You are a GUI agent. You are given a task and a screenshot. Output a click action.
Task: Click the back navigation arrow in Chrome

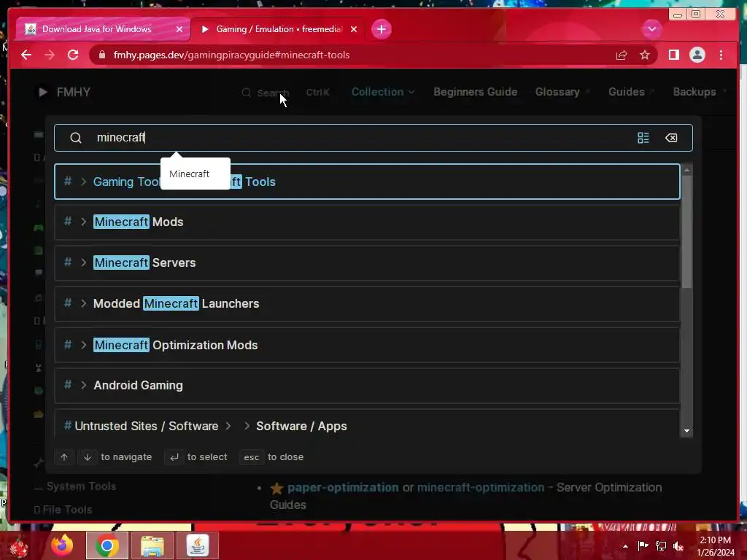pos(26,55)
